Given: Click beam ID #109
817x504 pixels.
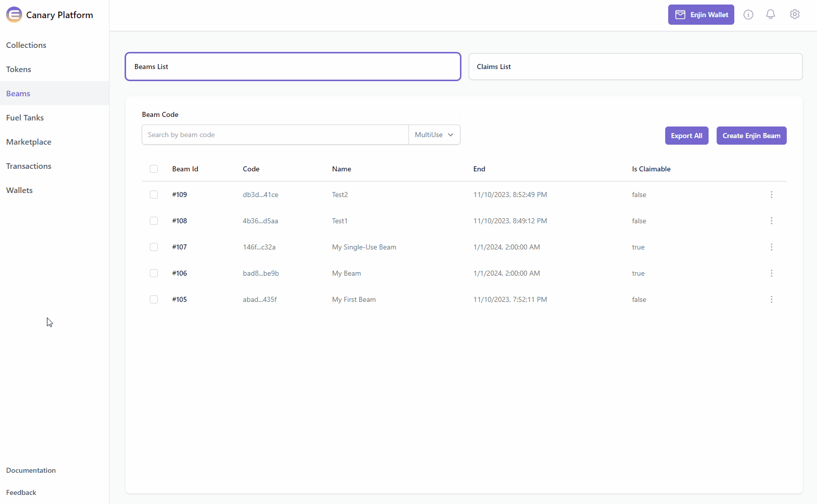Looking at the screenshot, I should (180, 195).
